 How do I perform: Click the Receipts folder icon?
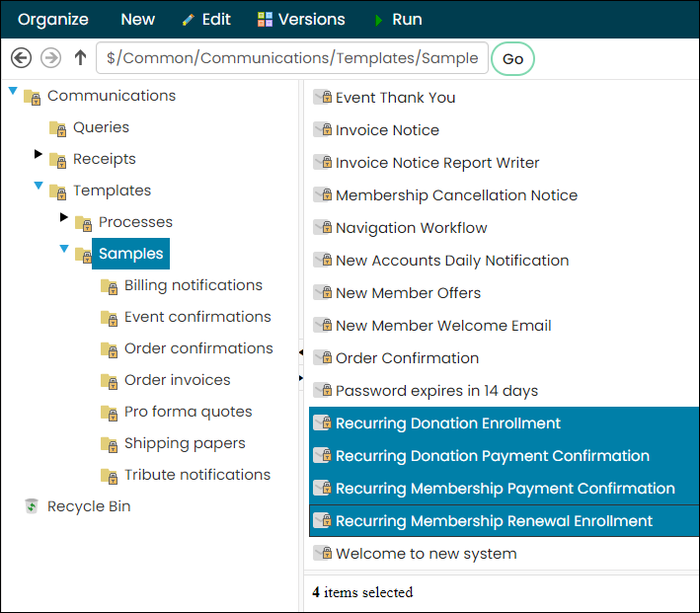[x=58, y=160]
